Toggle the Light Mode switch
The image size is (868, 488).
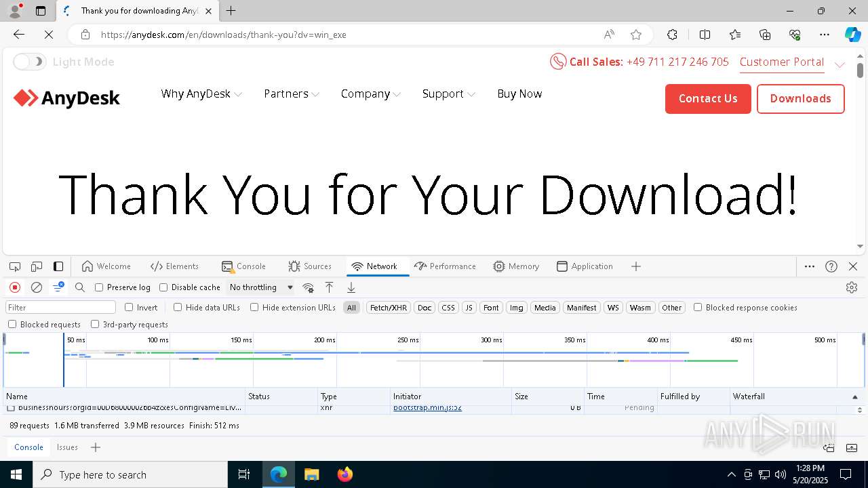tap(29, 62)
